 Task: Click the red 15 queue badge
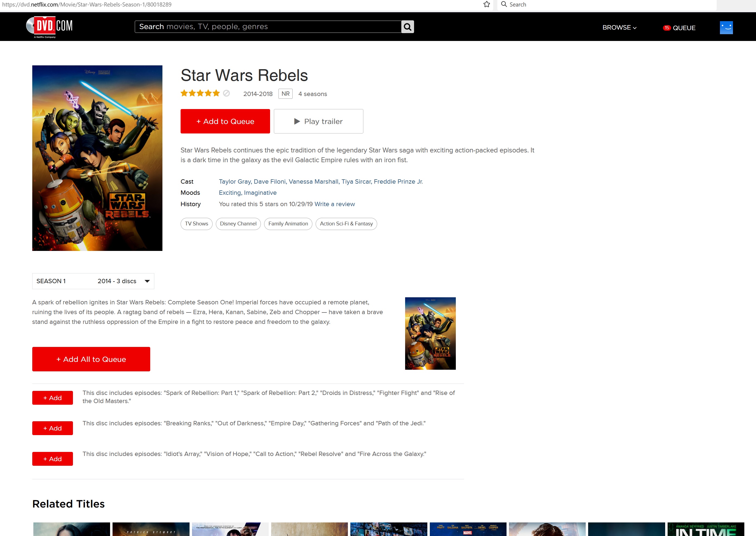click(667, 28)
